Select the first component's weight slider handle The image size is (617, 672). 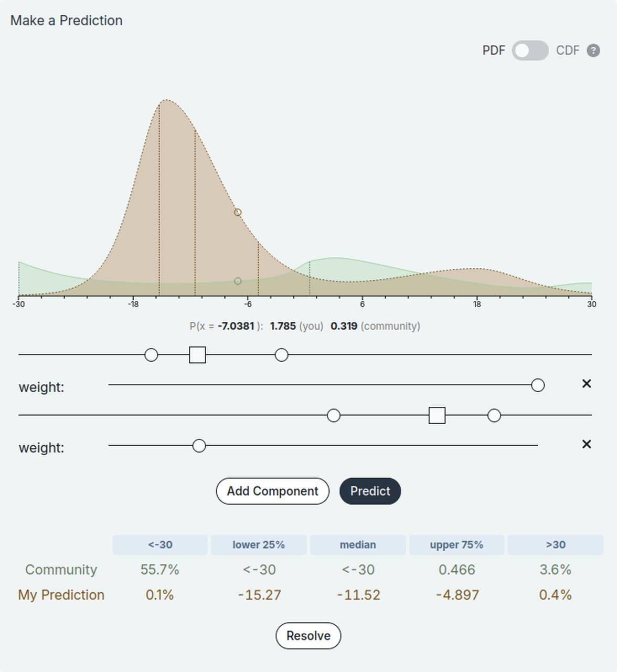(x=537, y=385)
